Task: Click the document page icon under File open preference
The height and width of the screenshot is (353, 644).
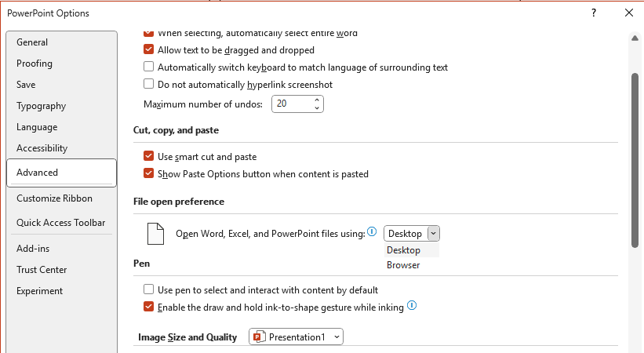Action: pyautogui.click(x=155, y=234)
